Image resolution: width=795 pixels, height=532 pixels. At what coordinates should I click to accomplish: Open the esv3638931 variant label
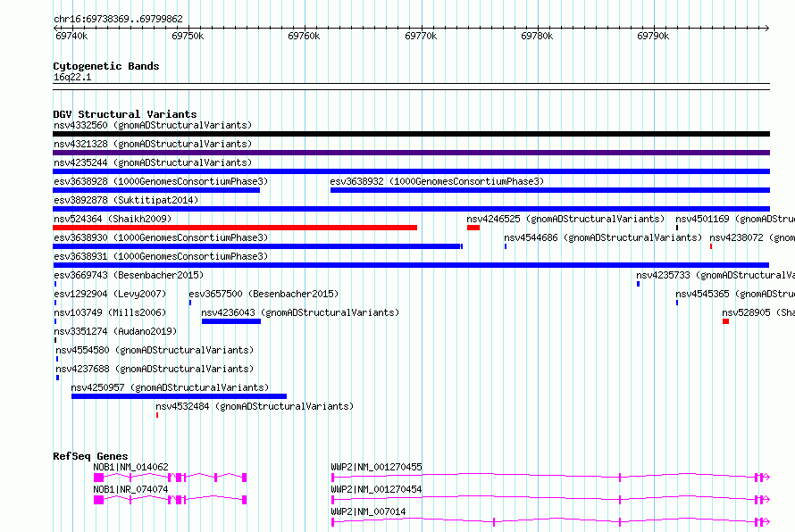tap(161, 256)
